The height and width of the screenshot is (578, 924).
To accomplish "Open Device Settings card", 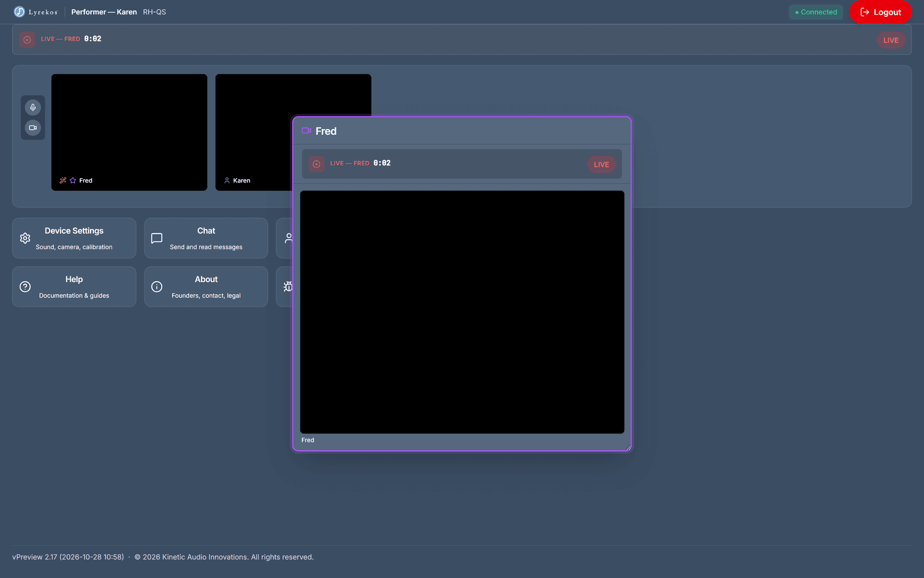I will tap(74, 238).
